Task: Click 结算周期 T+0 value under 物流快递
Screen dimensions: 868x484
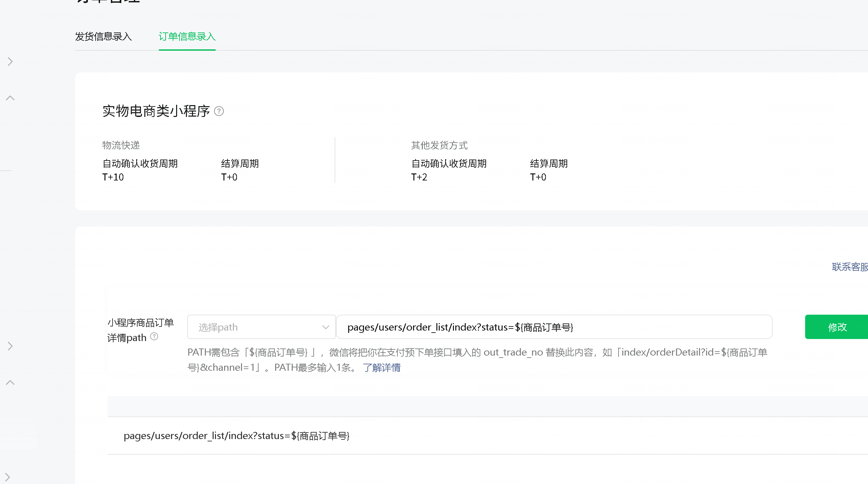Action: 229,177
